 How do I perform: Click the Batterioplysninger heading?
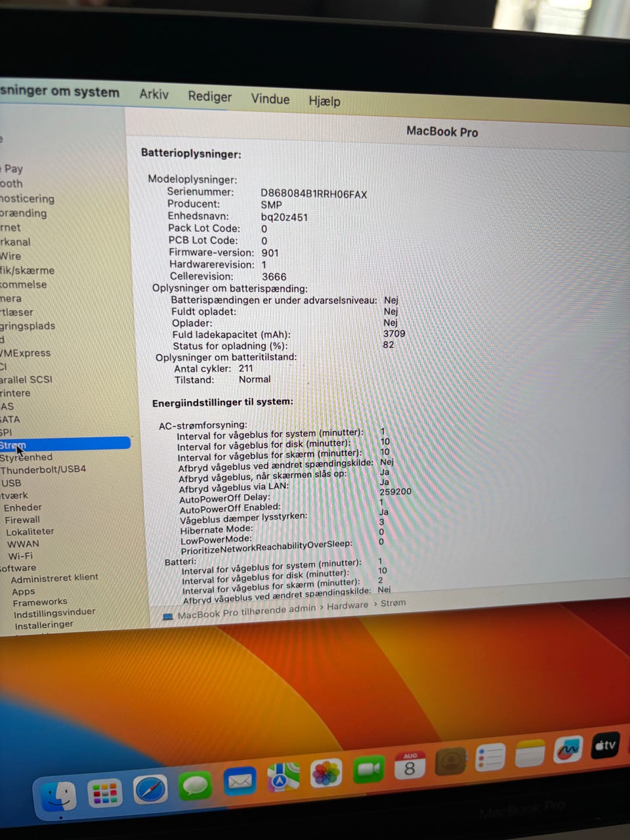click(x=191, y=154)
